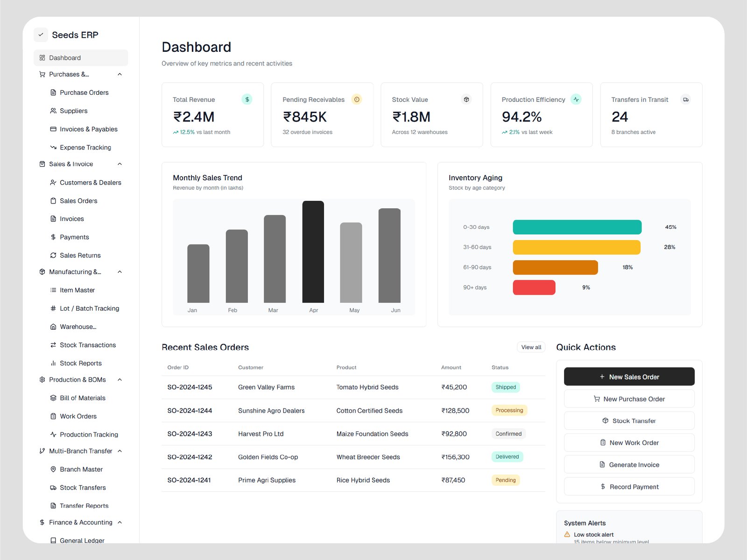Click product Wheat Breeder Seeds
Viewport: 747px width, 560px height.
click(x=368, y=457)
